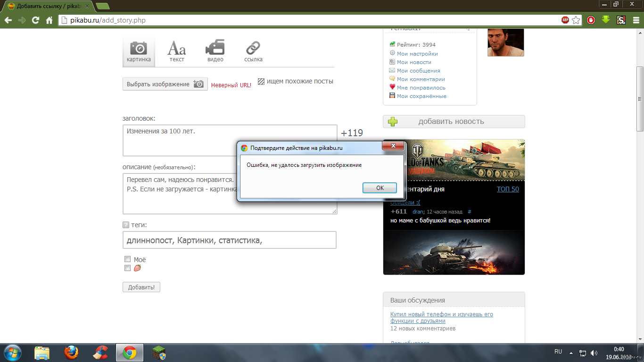This screenshot has height=362, width=644.
Task: Click the заголовок title input field
Action: [x=230, y=140]
